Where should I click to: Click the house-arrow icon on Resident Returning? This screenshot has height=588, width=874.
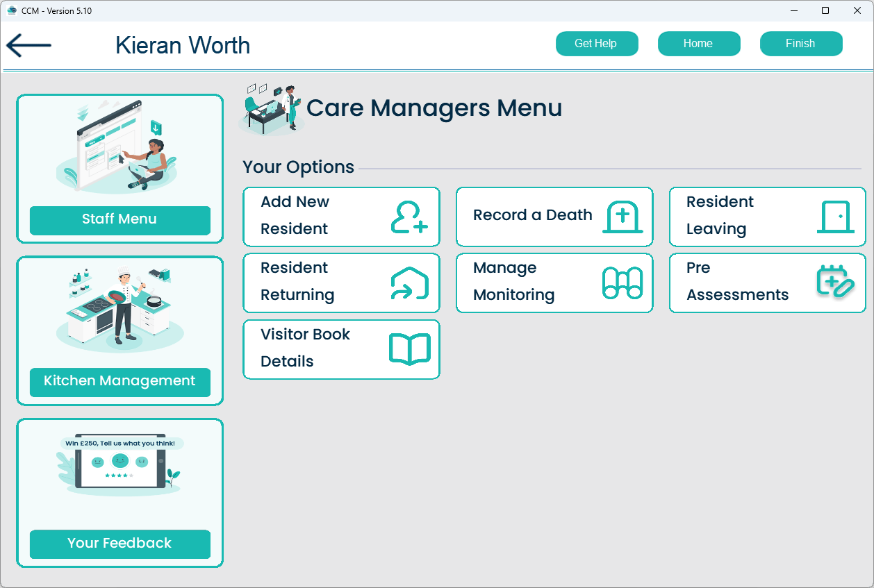pos(409,283)
